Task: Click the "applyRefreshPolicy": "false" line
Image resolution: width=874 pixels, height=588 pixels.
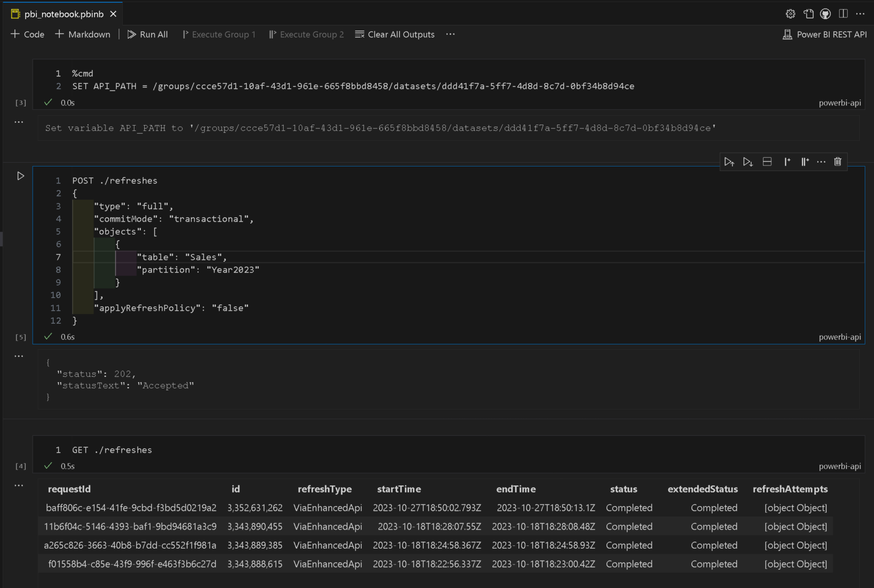Action: (171, 308)
